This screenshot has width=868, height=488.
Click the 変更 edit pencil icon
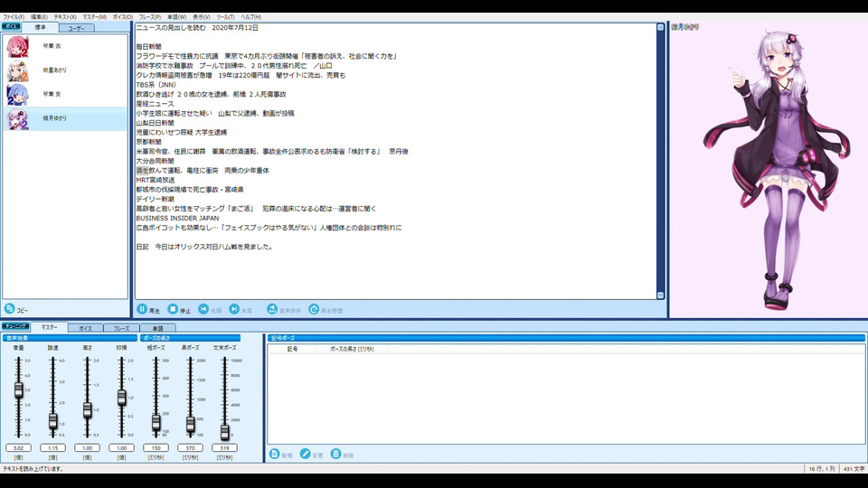(x=305, y=454)
